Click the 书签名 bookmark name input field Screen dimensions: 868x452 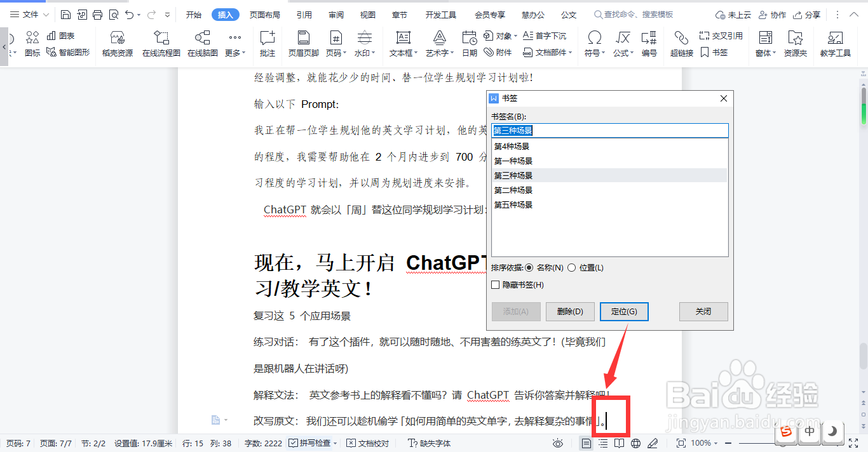tap(610, 131)
